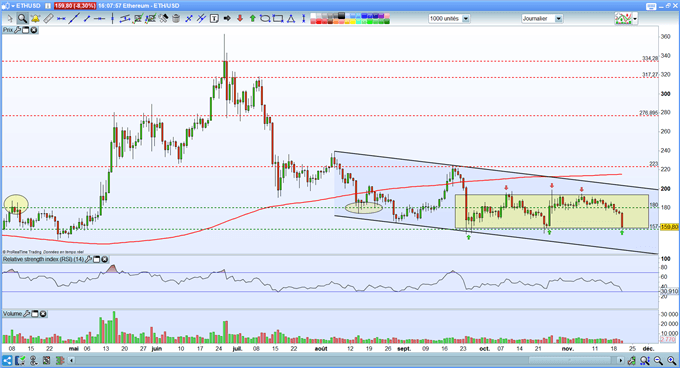Click the Prix panel label
Viewport: 680px width, 368px height.
pos(8,30)
